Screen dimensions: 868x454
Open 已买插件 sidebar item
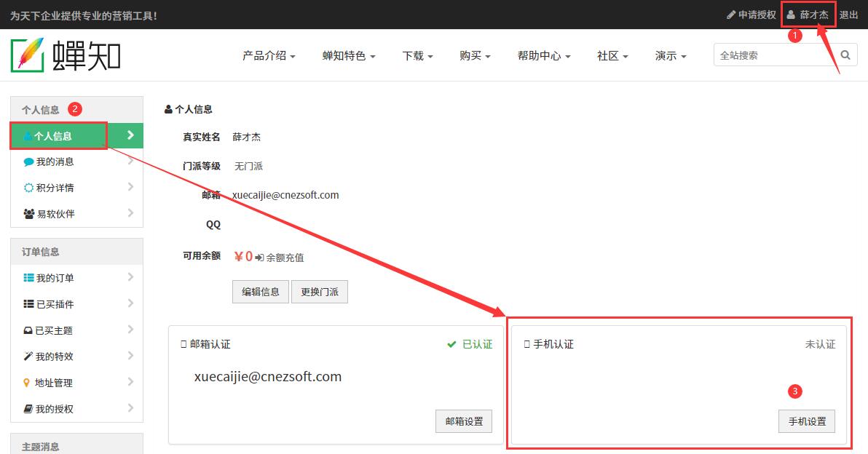point(77,303)
